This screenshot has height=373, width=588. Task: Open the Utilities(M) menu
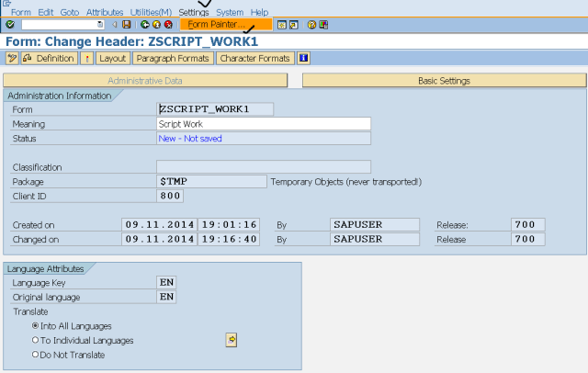[151, 12]
